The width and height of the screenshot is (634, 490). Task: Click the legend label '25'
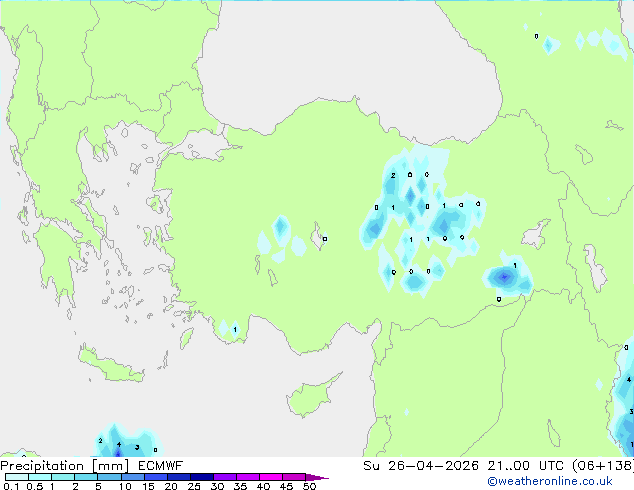click(194, 486)
